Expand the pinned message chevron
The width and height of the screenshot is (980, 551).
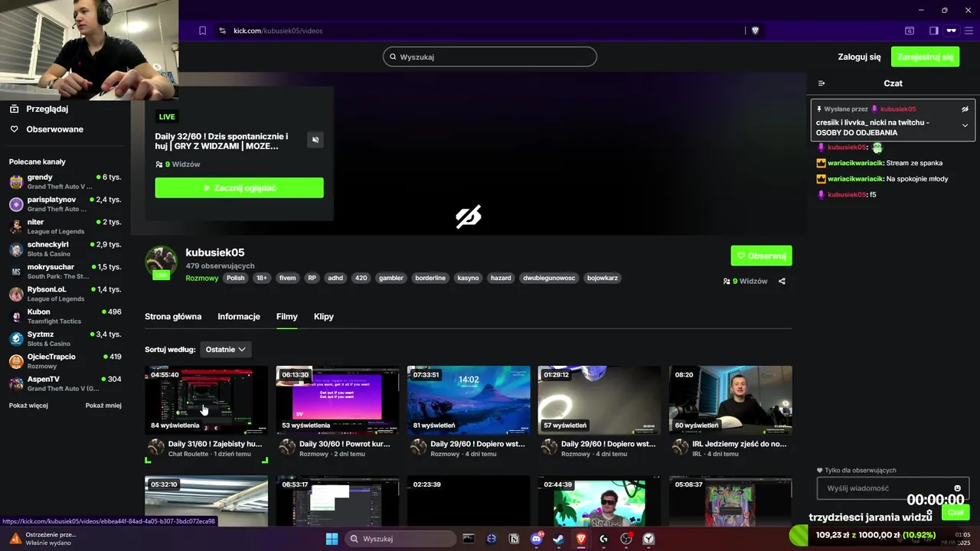click(x=965, y=126)
